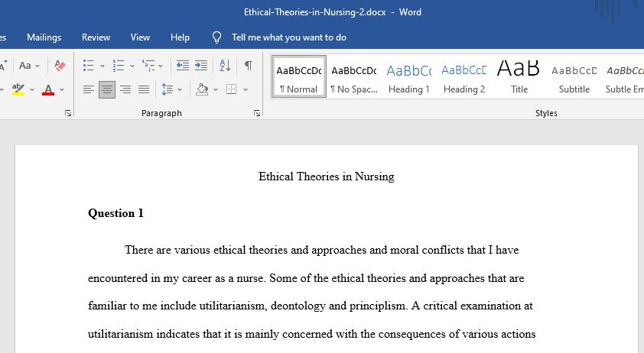This screenshot has width=644, height=353.
Task: Open the Borders dropdown arrow
Action: [x=246, y=89]
